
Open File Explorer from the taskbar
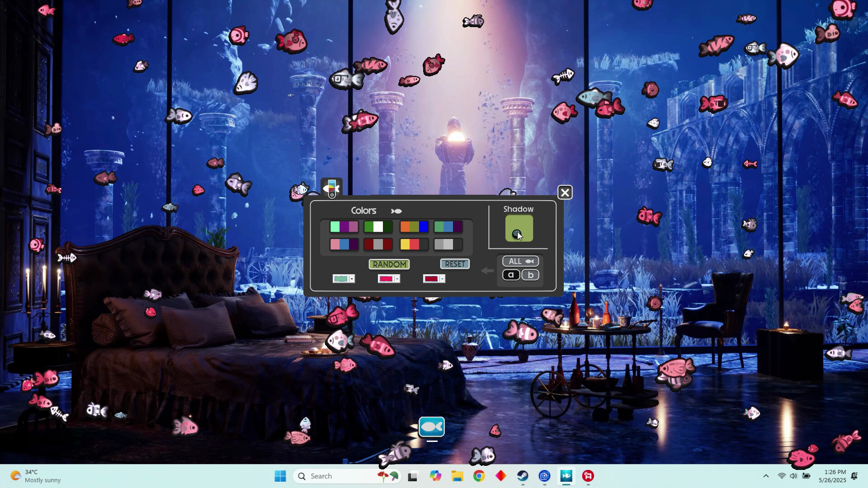(x=457, y=476)
